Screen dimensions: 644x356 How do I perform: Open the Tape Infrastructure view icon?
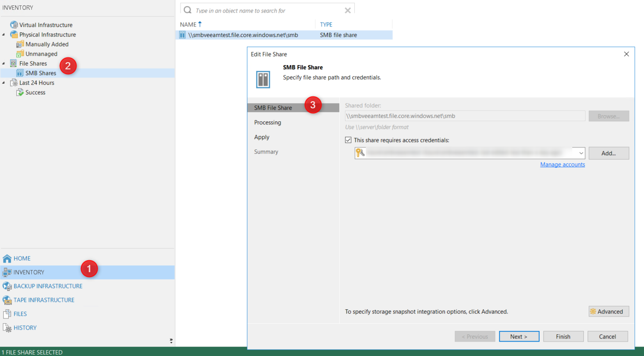click(x=7, y=300)
